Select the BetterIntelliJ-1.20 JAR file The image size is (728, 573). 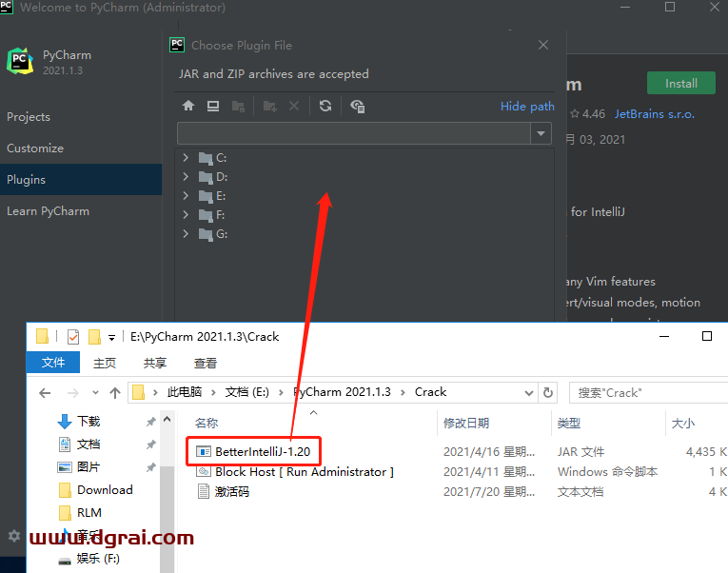pos(253,451)
